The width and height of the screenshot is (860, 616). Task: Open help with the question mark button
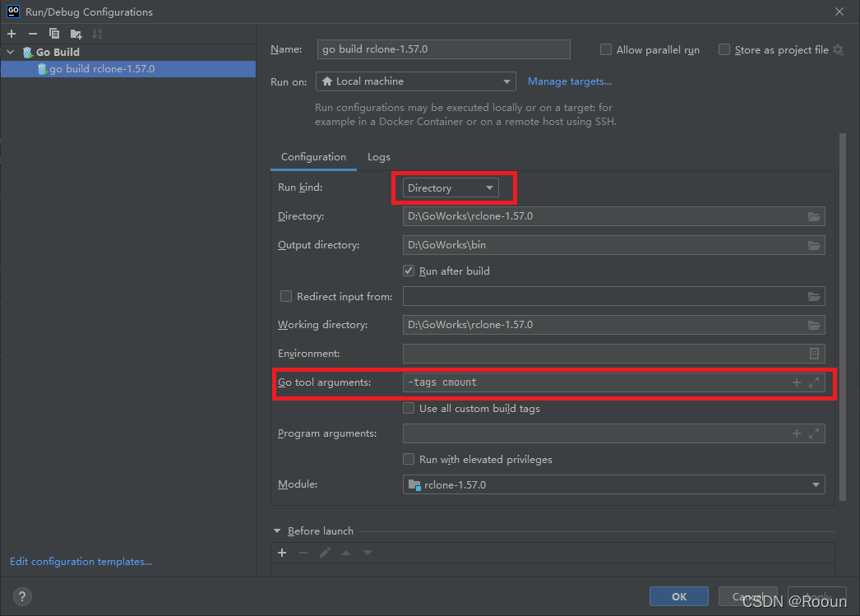coord(22,596)
